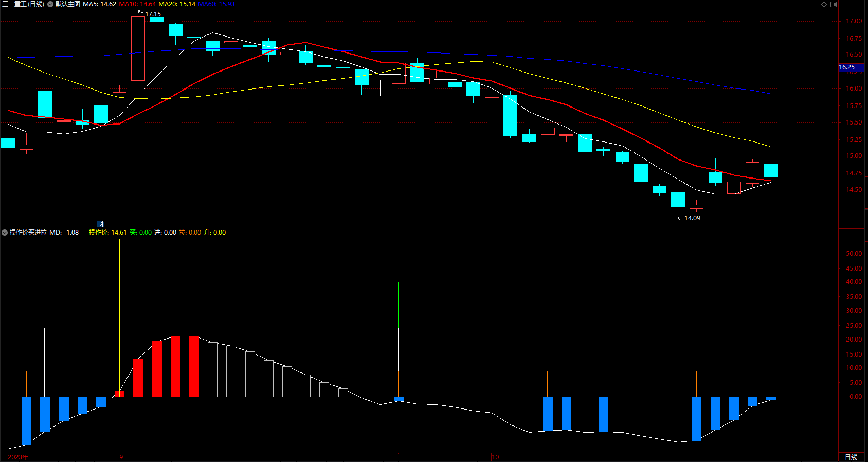Viewport: 868px width, 462px height.
Task: Open dropdown arrow beside 操作价买进拉 indicator
Action: click(5, 233)
